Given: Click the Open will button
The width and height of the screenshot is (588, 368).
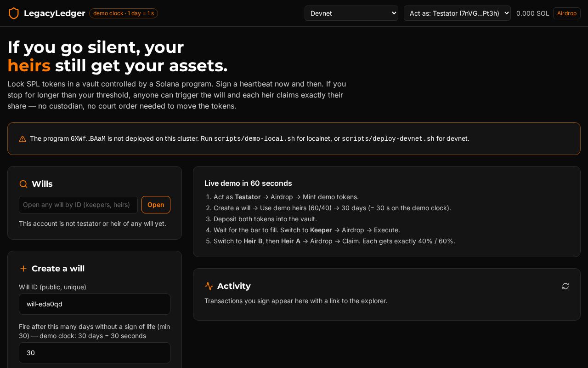Looking at the screenshot, I should 156,205.
